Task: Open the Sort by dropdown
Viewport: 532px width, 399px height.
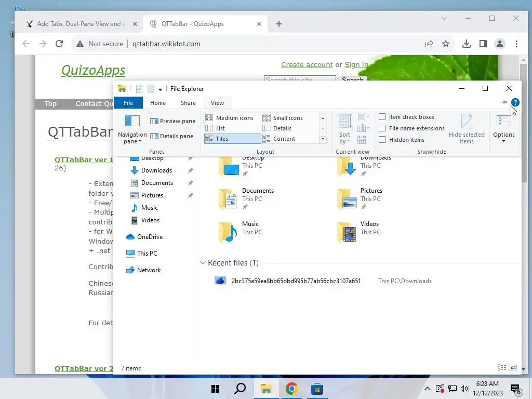Action: [x=344, y=129]
